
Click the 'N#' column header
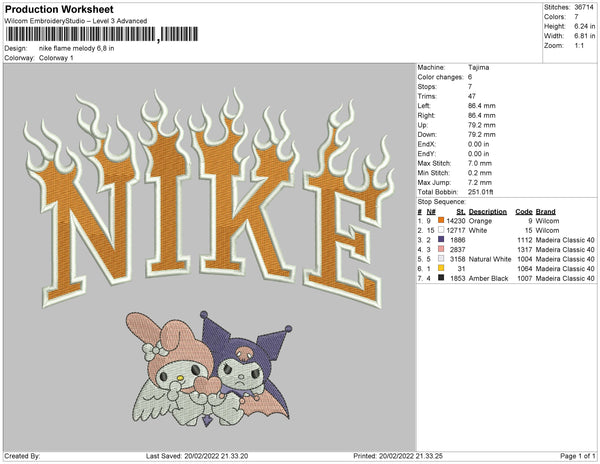[431, 212]
